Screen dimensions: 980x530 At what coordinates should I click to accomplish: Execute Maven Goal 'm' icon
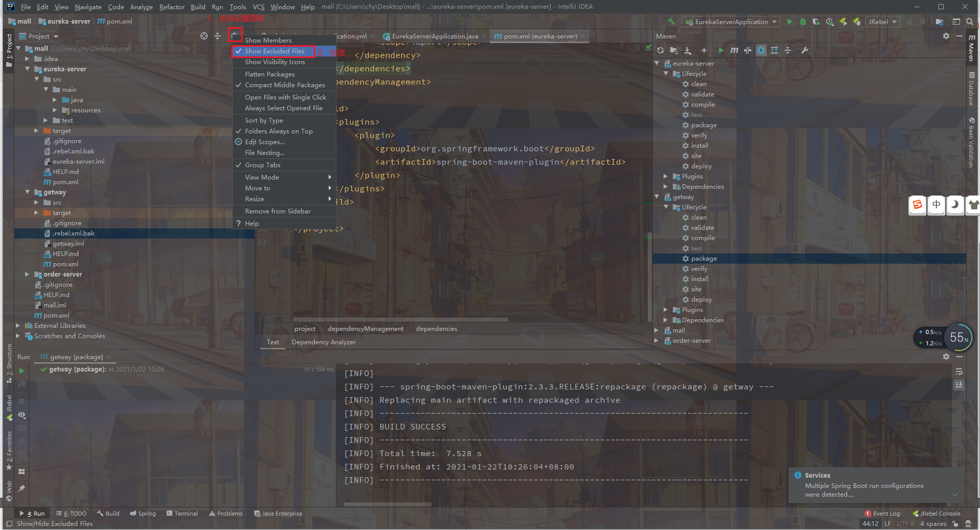tap(734, 50)
